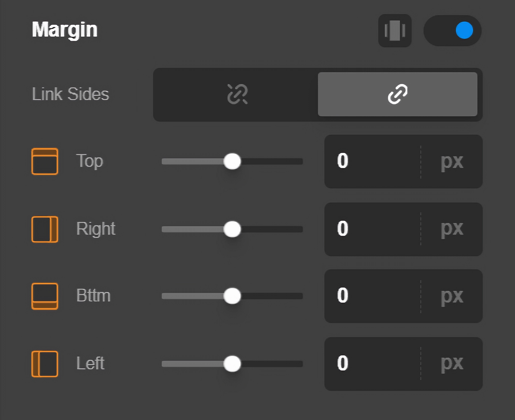Click the responsive device icon beside Margin
Image resolution: width=515 pixels, height=420 pixels.
point(395,31)
